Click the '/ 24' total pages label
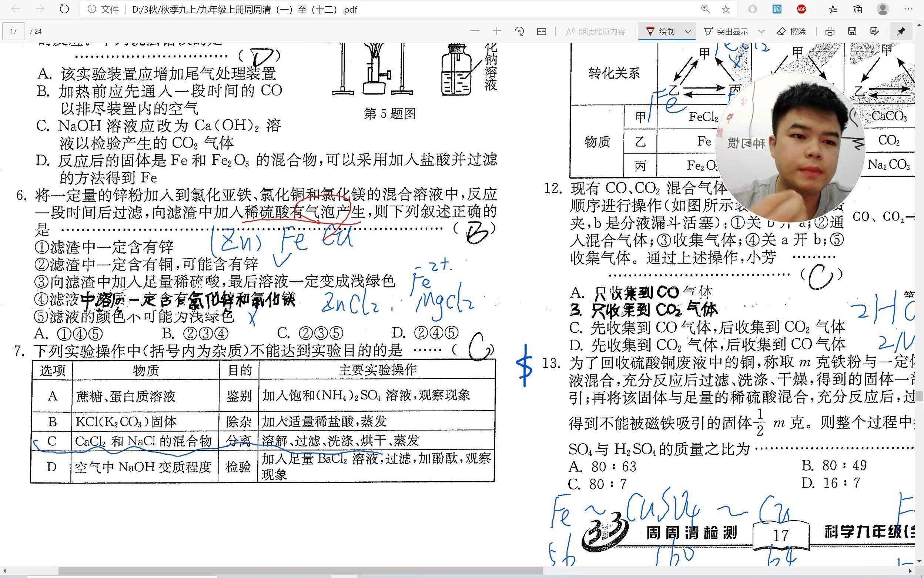 coord(36,31)
